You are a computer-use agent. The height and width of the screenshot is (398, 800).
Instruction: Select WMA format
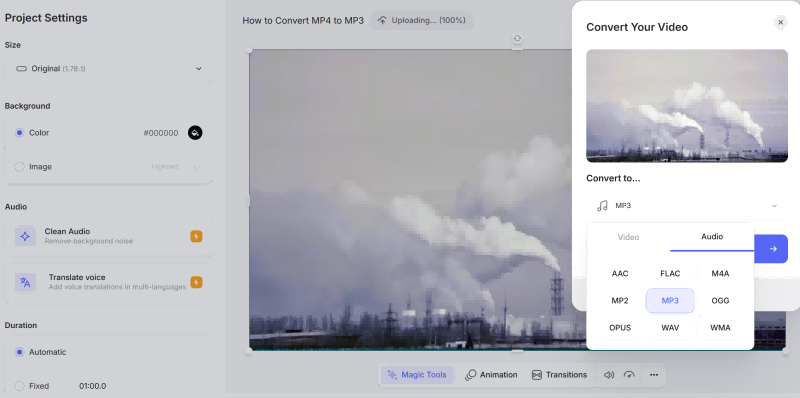tap(720, 328)
